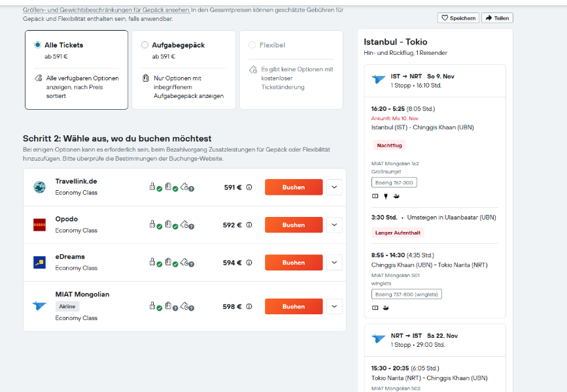Click the Boeing 737-800 (winglets) aircraft tag

click(406, 294)
